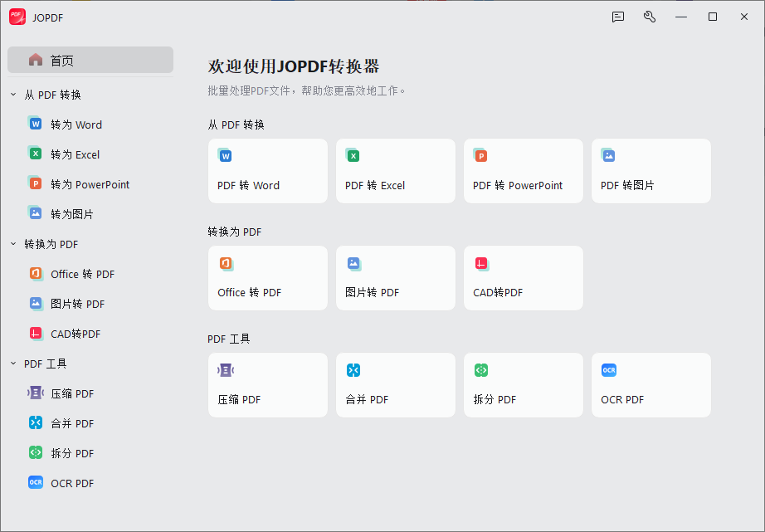The width and height of the screenshot is (765, 532).
Task: Open the feedback message icon in title bar
Action: 618,17
